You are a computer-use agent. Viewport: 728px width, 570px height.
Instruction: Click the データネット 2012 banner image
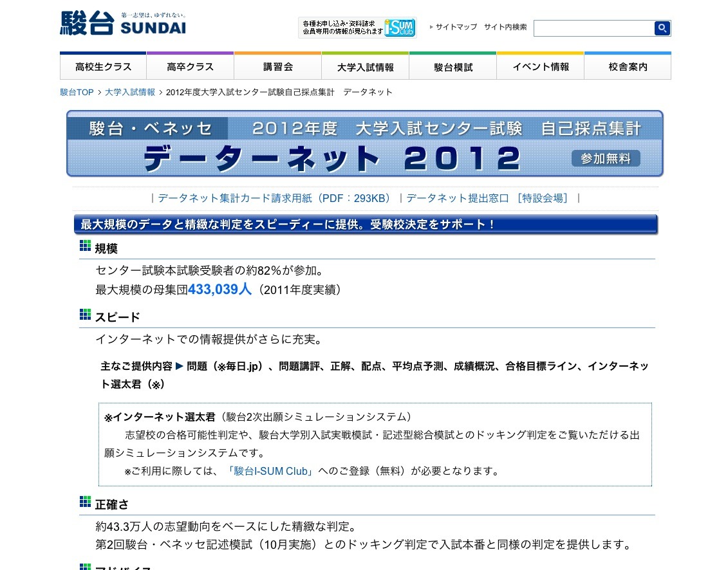(364, 143)
